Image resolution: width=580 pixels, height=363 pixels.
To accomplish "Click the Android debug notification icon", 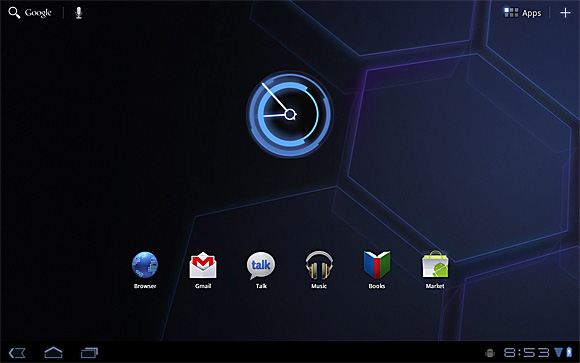I will point(490,353).
